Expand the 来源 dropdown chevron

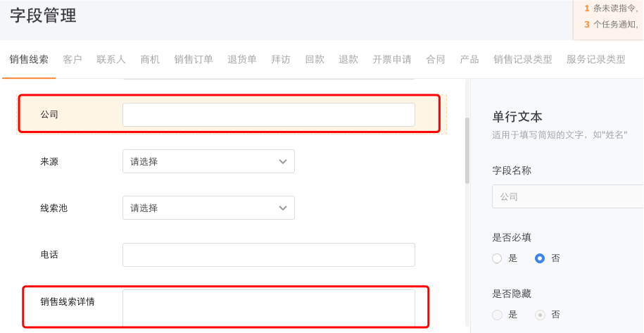pyautogui.click(x=282, y=161)
